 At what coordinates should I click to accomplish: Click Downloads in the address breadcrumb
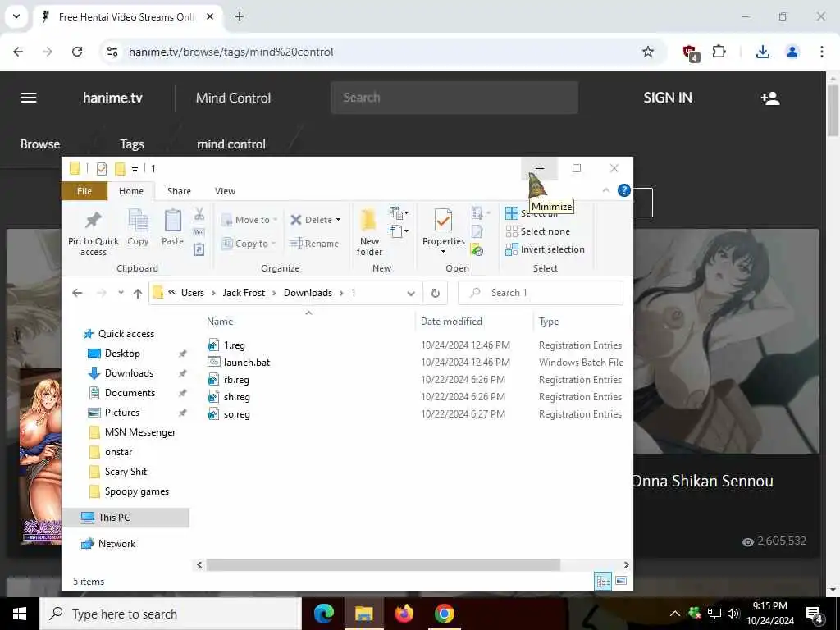(308, 293)
